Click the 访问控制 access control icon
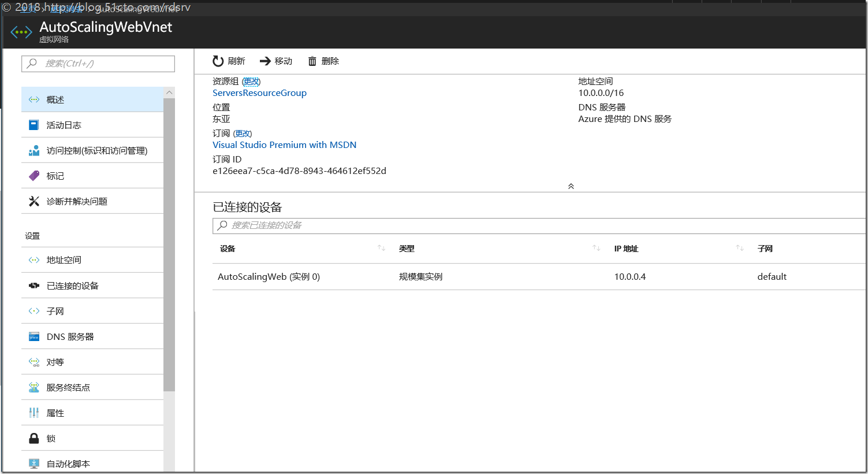 click(x=34, y=150)
